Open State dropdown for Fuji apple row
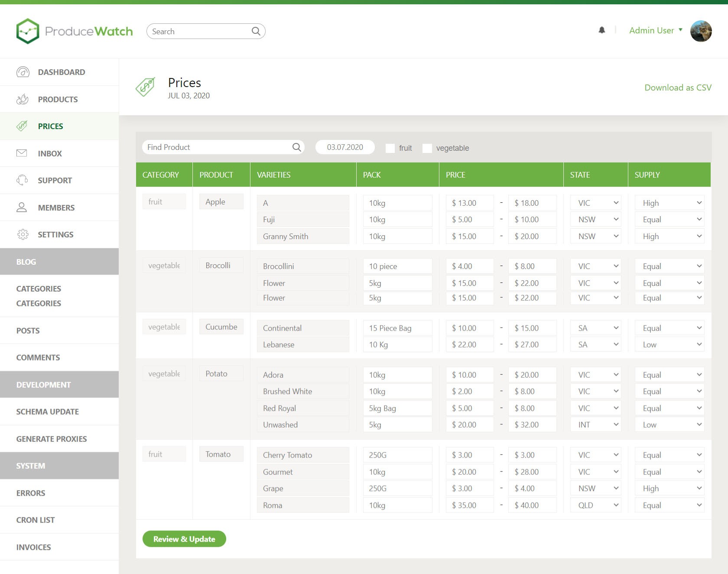This screenshot has width=728, height=574. (x=595, y=220)
